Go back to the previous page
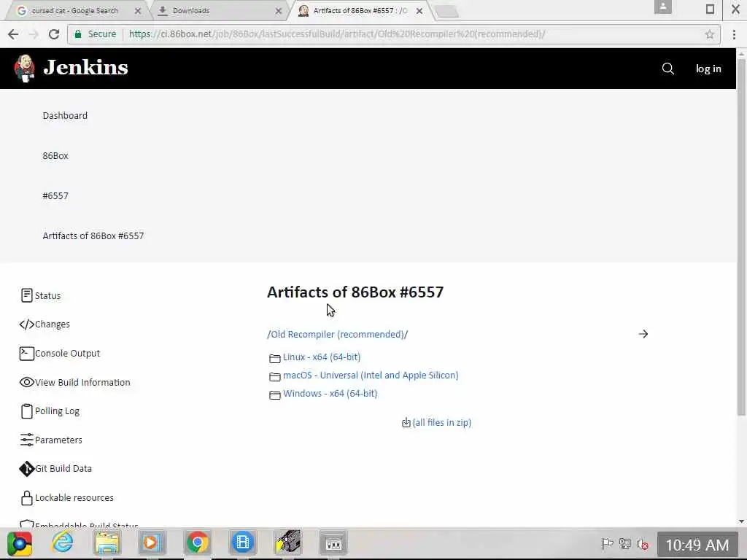747x560 pixels. pos(13,34)
